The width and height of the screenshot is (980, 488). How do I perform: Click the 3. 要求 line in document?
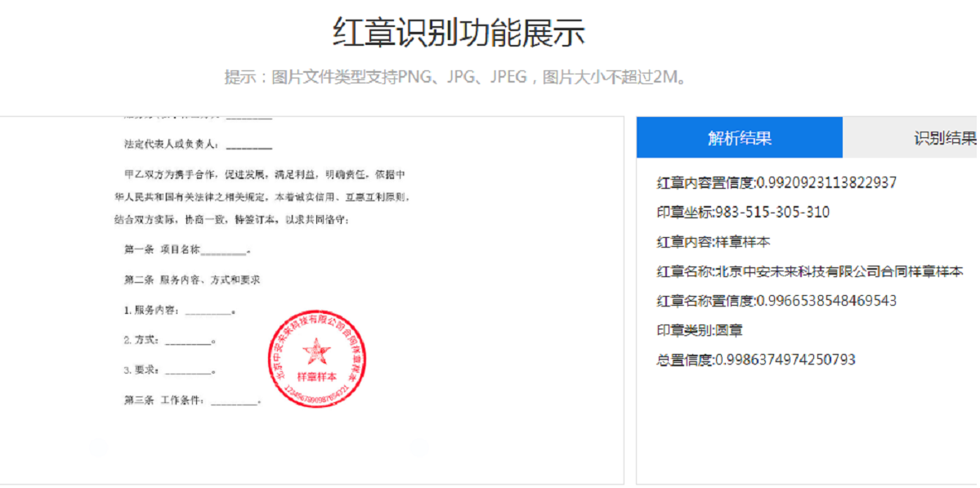[x=169, y=370]
